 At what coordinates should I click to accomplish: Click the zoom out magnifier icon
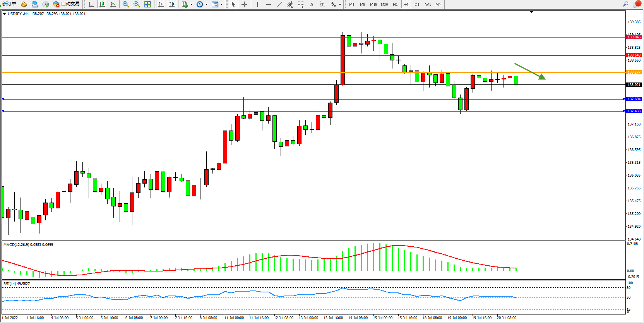tap(137, 4)
